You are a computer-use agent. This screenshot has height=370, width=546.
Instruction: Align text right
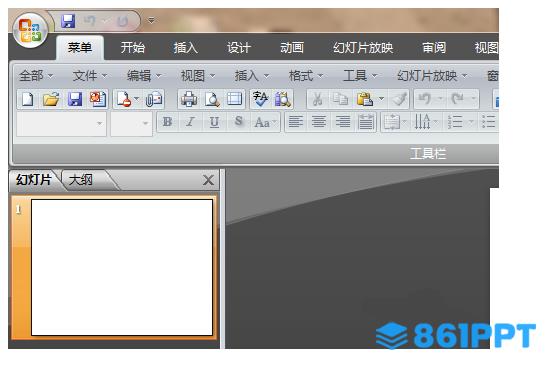pyautogui.click(x=343, y=122)
